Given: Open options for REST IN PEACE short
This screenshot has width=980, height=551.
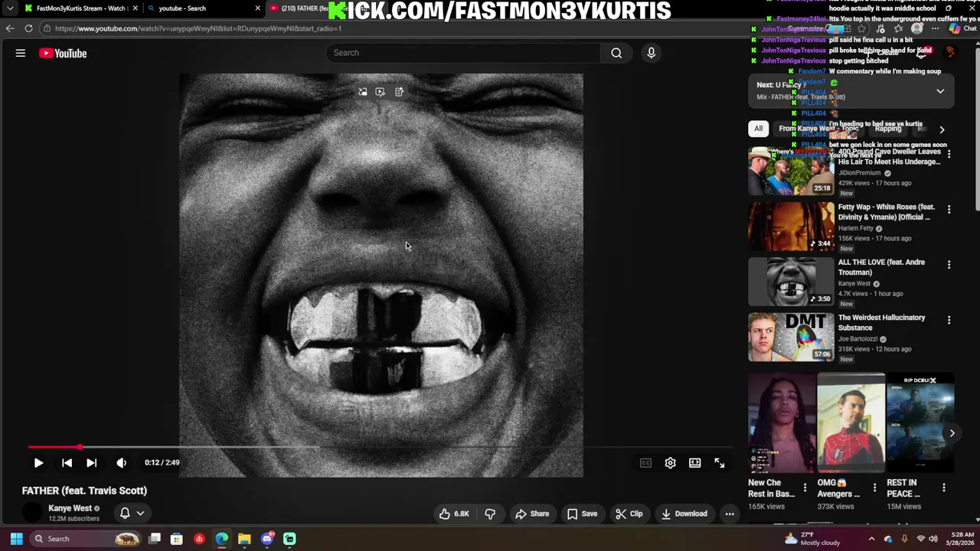Looking at the screenshot, I should pos(943,487).
